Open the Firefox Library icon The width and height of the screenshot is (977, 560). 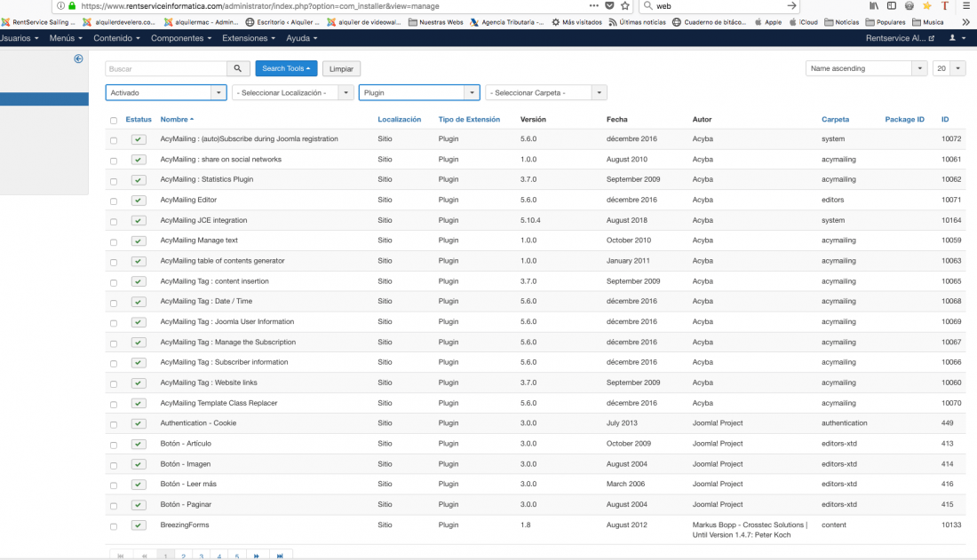[874, 5]
